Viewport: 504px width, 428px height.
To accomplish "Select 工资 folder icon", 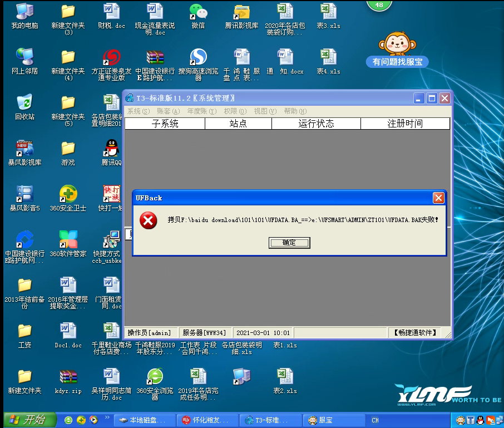I will (24, 336).
